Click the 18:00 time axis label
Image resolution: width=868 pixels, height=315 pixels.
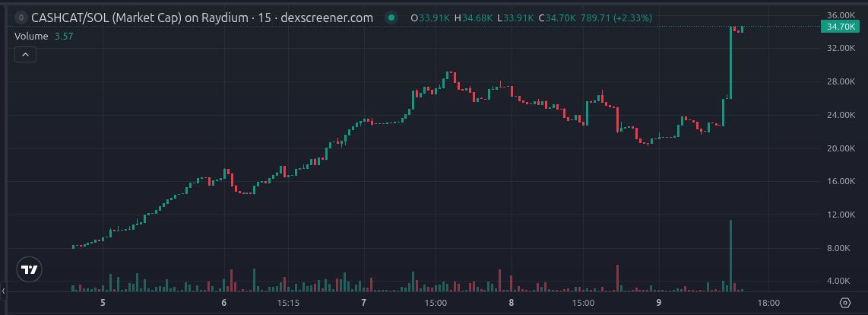(768, 303)
